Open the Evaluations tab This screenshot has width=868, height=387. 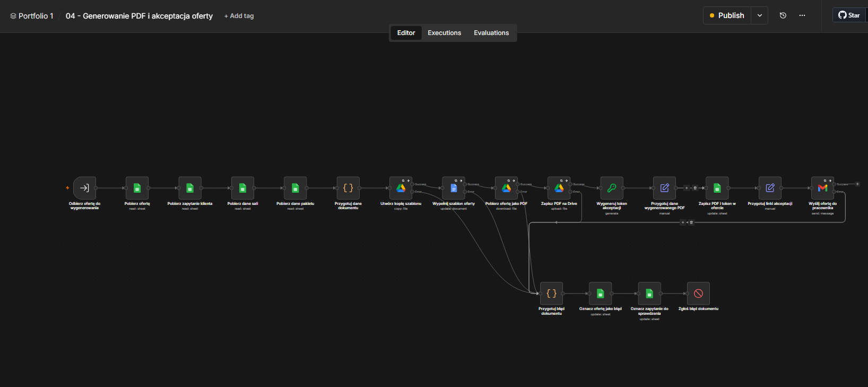point(491,33)
